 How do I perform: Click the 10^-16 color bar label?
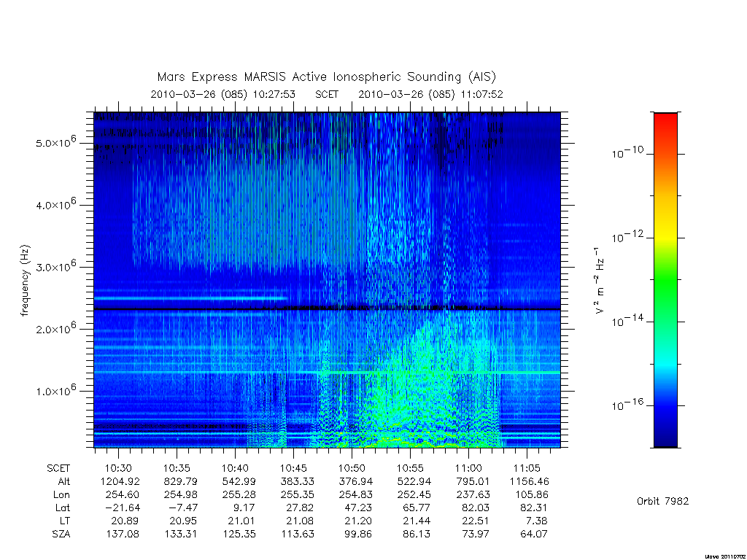627,404
